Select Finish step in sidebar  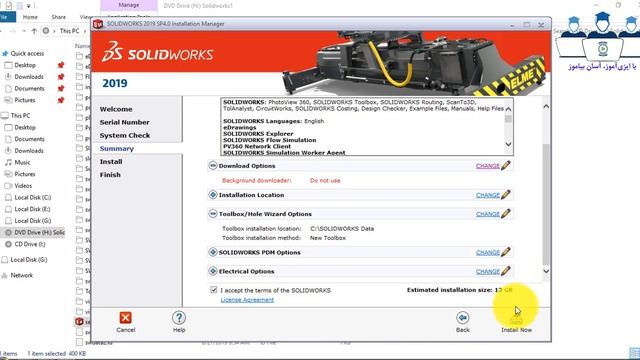point(110,175)
